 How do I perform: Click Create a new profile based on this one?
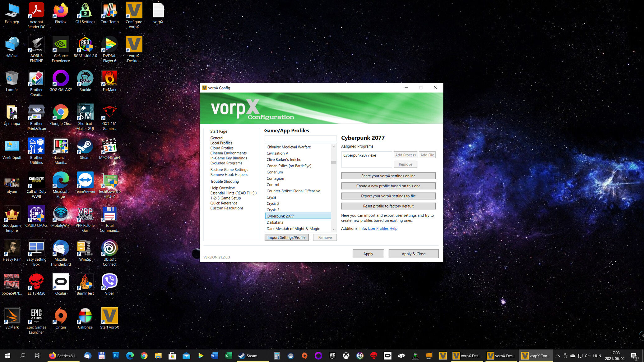[x=388, y=186]
